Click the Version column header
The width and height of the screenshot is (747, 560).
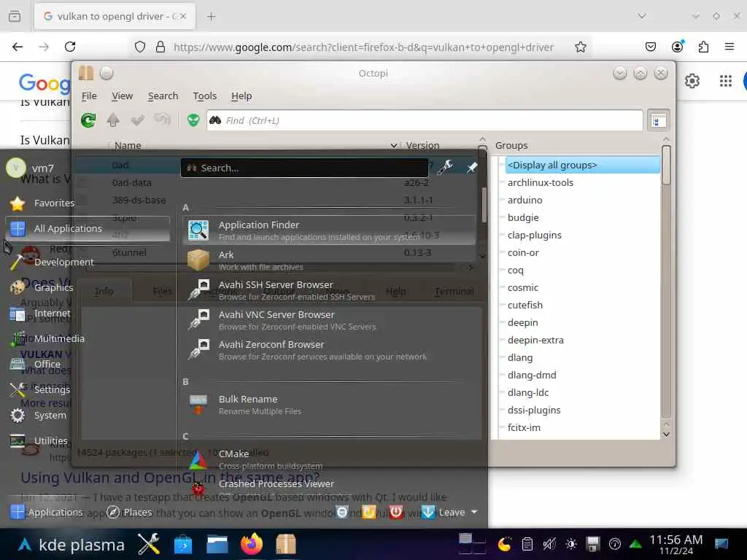[x=422, y=145]
